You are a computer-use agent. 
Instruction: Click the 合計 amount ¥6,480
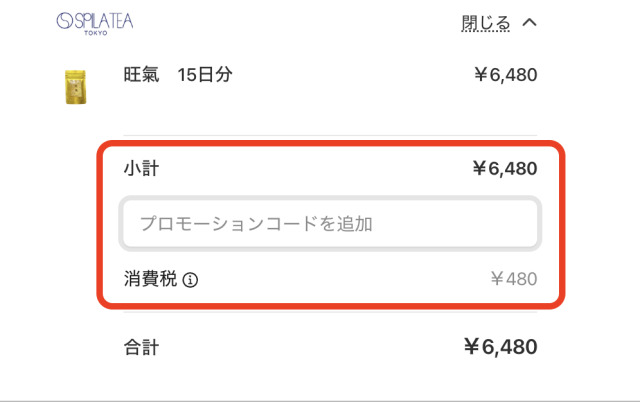tap(500, 347)
